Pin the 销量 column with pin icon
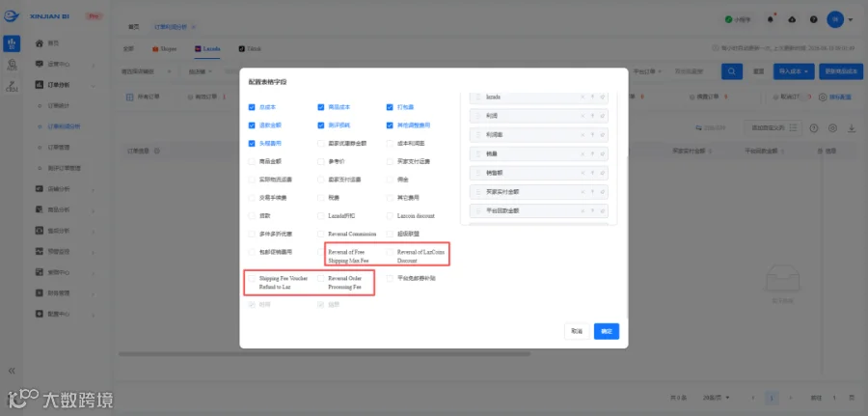 (602, 154)
